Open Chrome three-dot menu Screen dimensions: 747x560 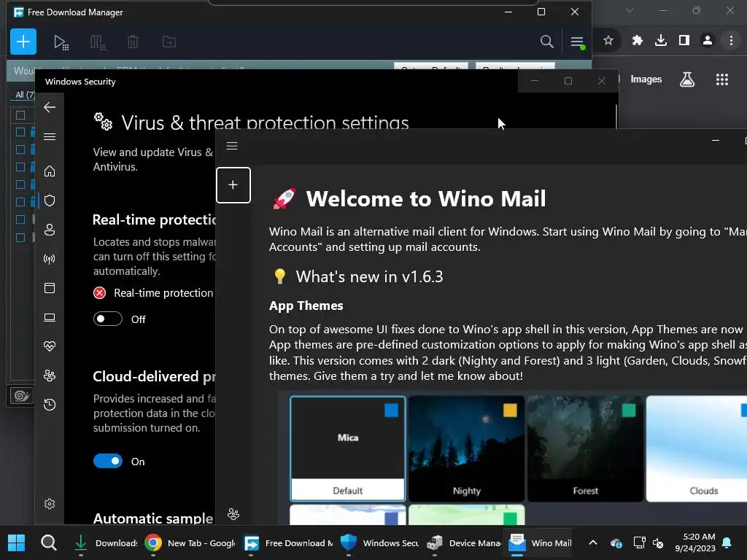click(x=731, y=41)
